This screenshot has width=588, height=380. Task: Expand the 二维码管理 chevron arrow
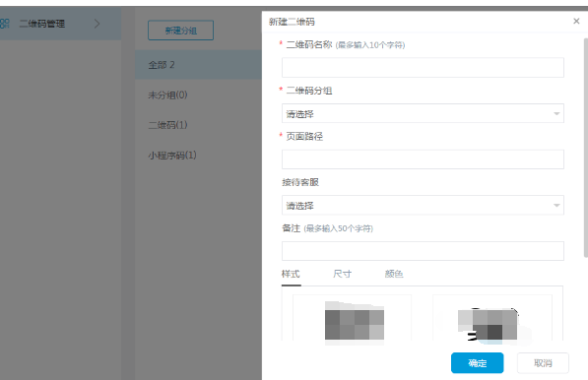97,24
